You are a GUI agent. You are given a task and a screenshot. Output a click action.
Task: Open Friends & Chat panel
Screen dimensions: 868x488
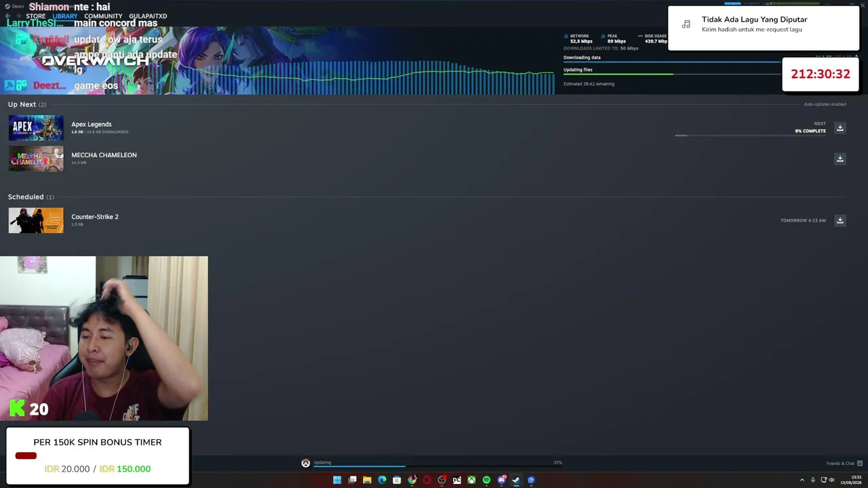844,464
